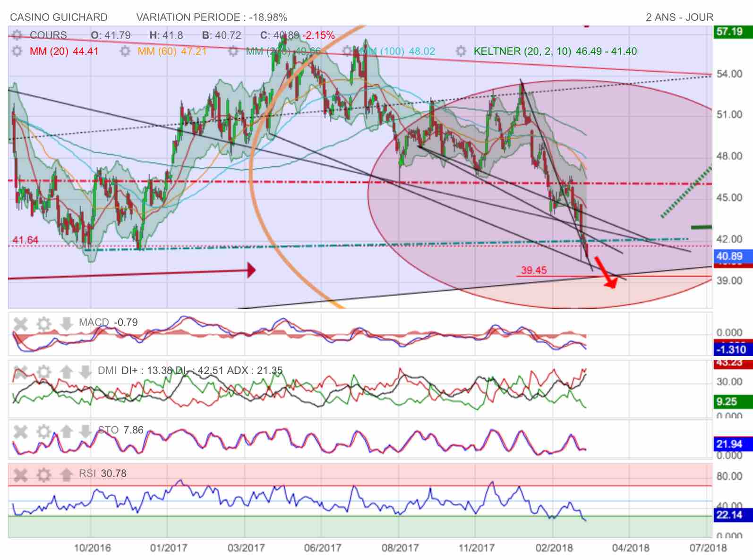The width and height of the screenshot is (753, 560).
Task: Click the MM (20) 44.41 label
Action: click(x=64, y=51)
